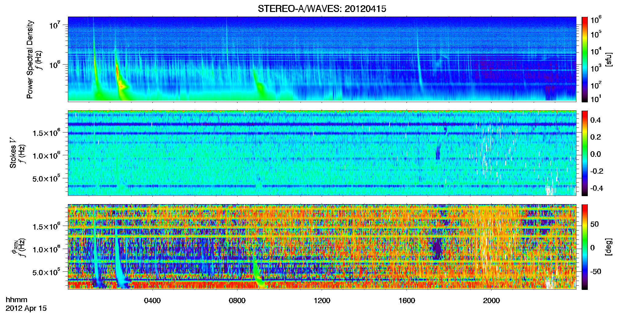This screenshot has height=332, width=644.
Task: Click the 2000 time axis label
Action: 492,301
